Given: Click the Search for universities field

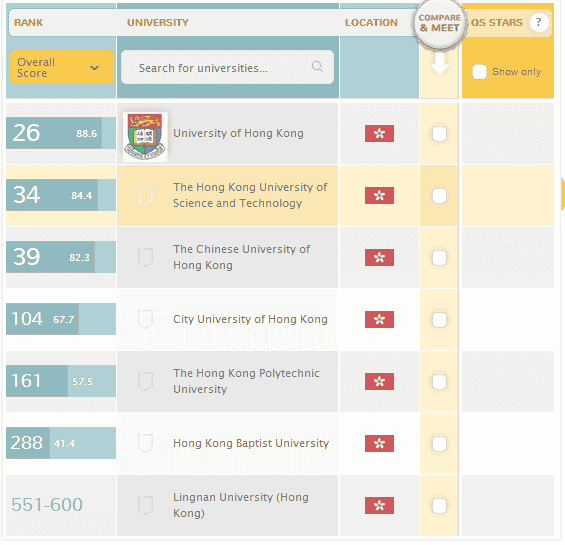Looking at the screenshot, I should pos(227,67).
